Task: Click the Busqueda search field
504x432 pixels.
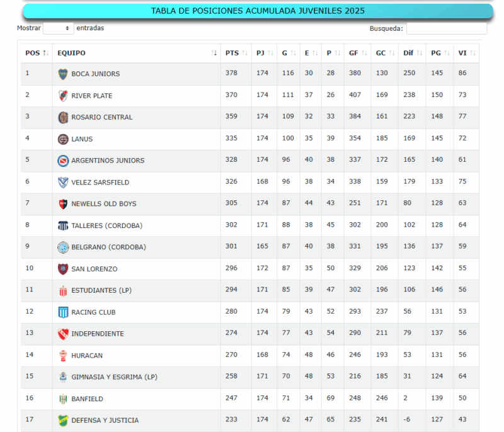Action: click(x=446, y=28)
